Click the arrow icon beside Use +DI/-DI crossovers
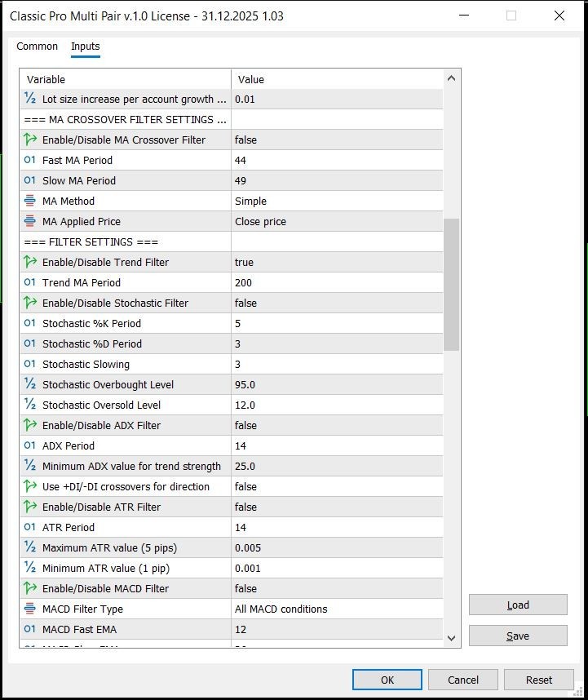This screenshot has height=700, width=588. pyautogui.click(x=30, y=486)
